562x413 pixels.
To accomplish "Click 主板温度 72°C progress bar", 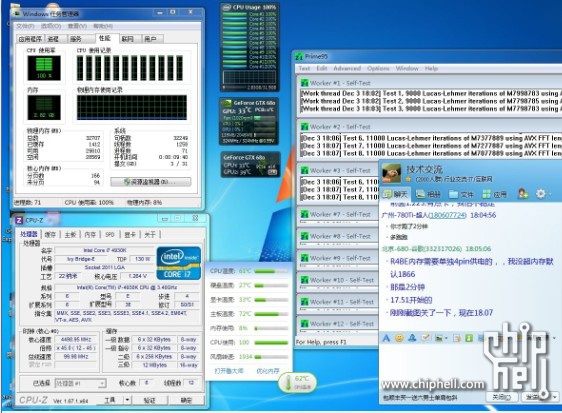I will 271,314.
